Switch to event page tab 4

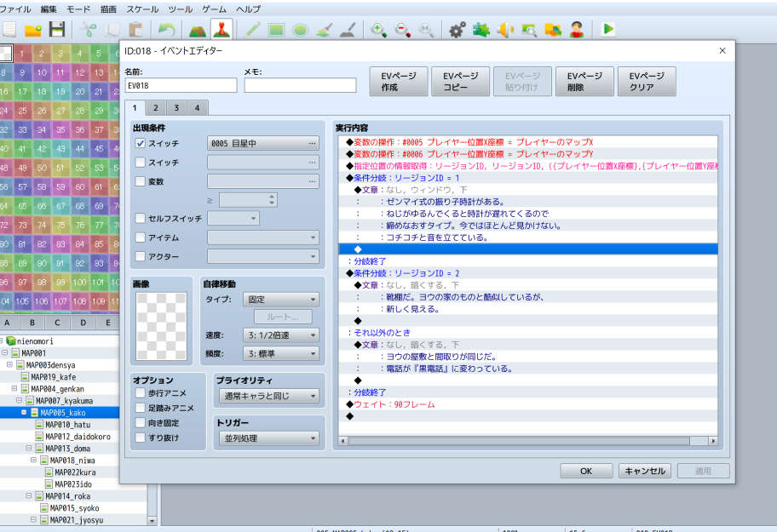197,107
